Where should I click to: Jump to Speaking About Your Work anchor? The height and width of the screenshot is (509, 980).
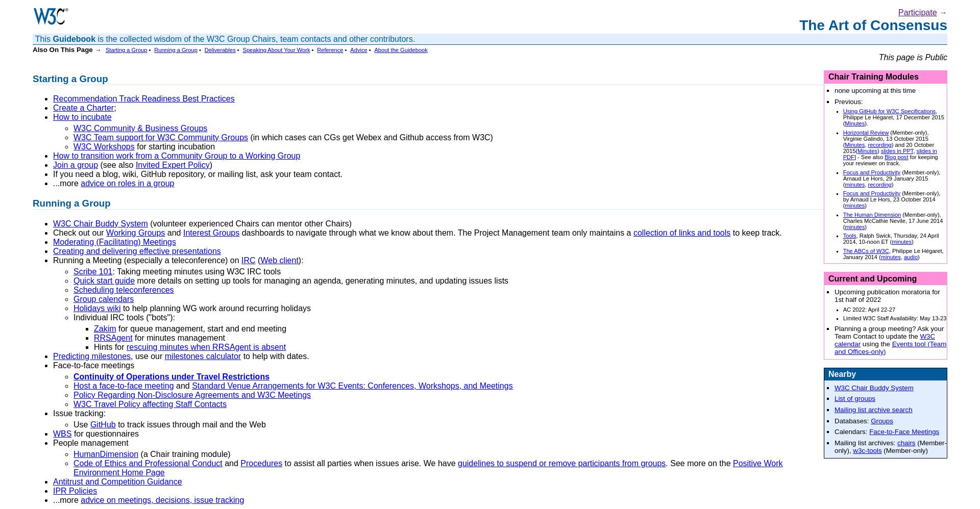pyautogui.click(x=276, y=50)
